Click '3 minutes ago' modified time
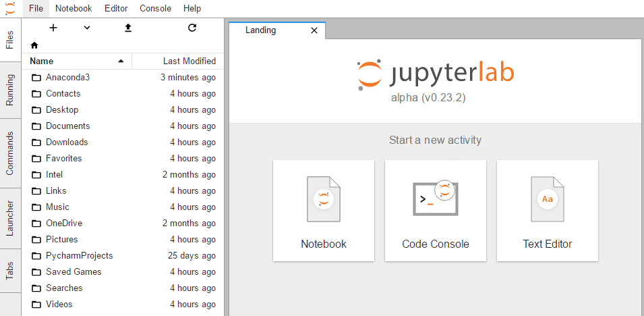644x316 pixels. (x=188, y=78)
